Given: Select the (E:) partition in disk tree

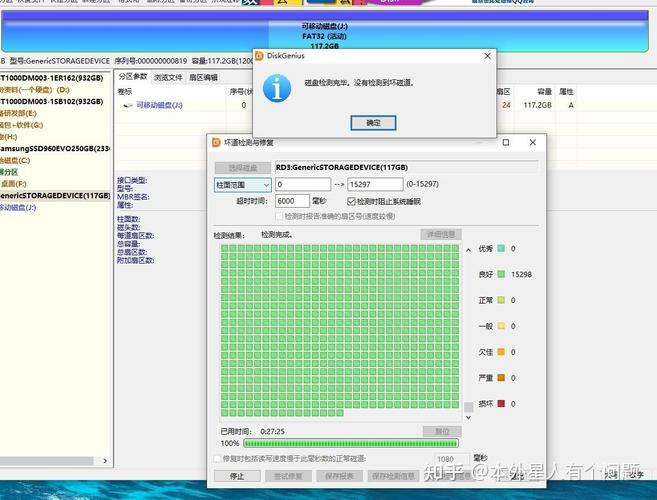Looking at the screenshot, I should [18, 113].
